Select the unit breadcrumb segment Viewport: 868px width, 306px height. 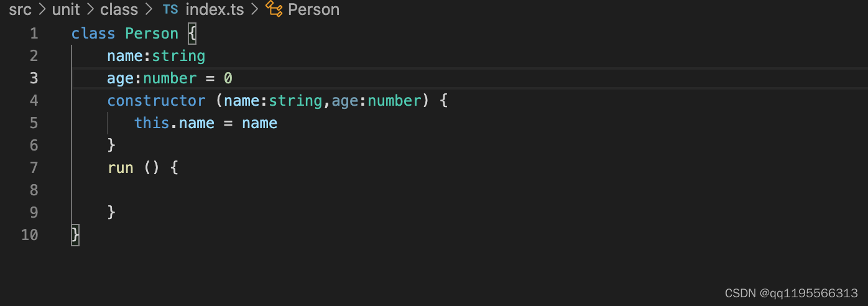tap(66, 10)
